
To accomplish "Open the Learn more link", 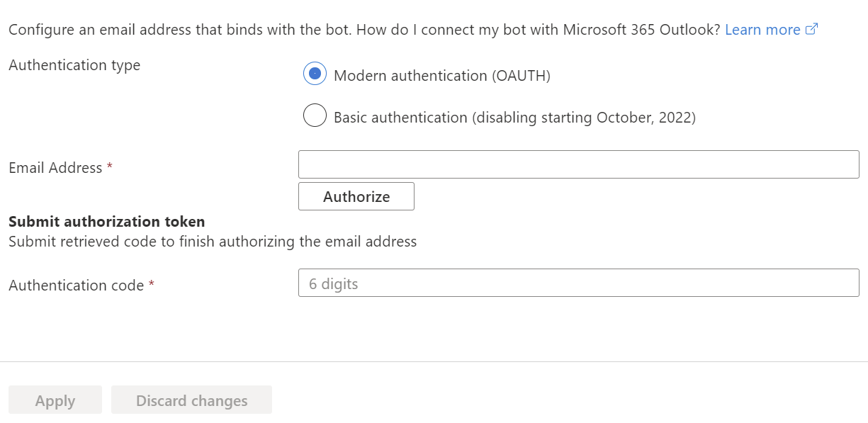I will tap(762, 30).
